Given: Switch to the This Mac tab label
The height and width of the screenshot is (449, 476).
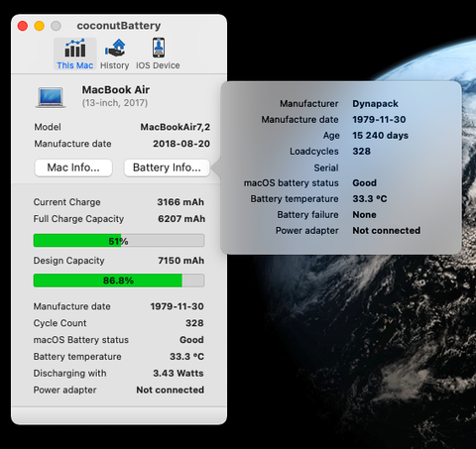Looking at the screenshot, I should pyautogui.click(x=75, y=65).
